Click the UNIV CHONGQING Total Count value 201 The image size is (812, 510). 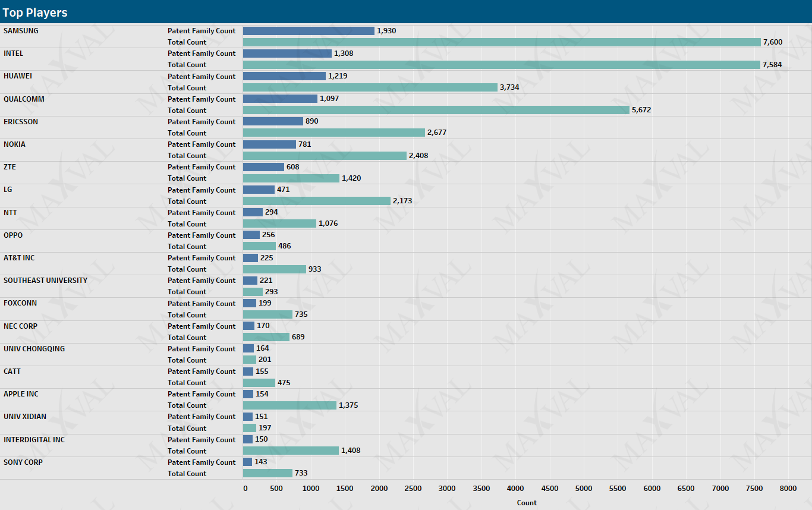pos(265,360)
